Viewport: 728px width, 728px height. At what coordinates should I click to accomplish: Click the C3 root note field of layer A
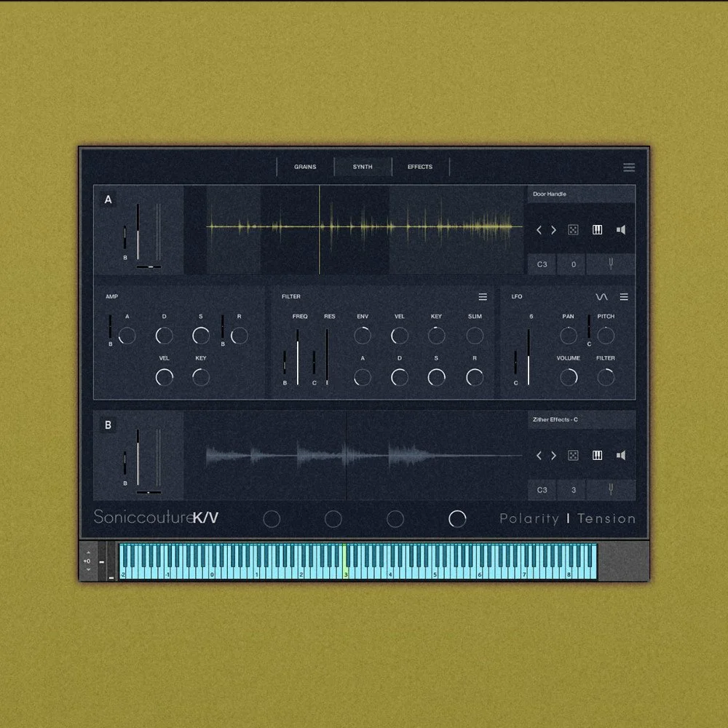(x=542, y=264)
